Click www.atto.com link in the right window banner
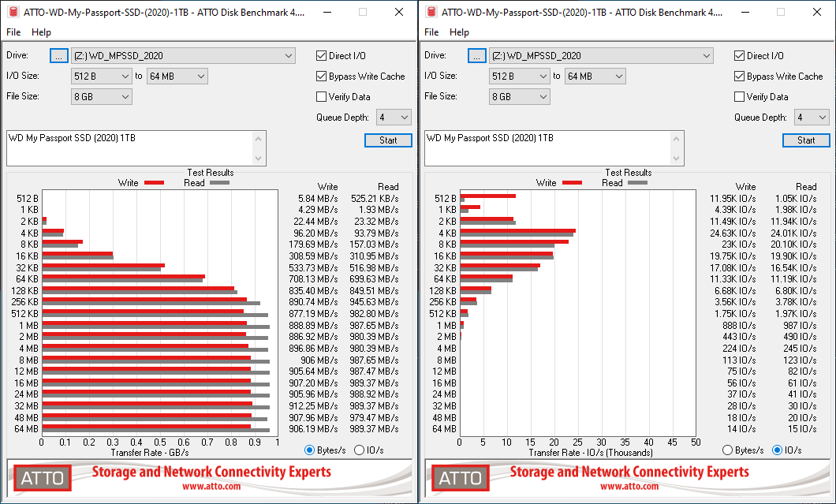 pos(629,487)
